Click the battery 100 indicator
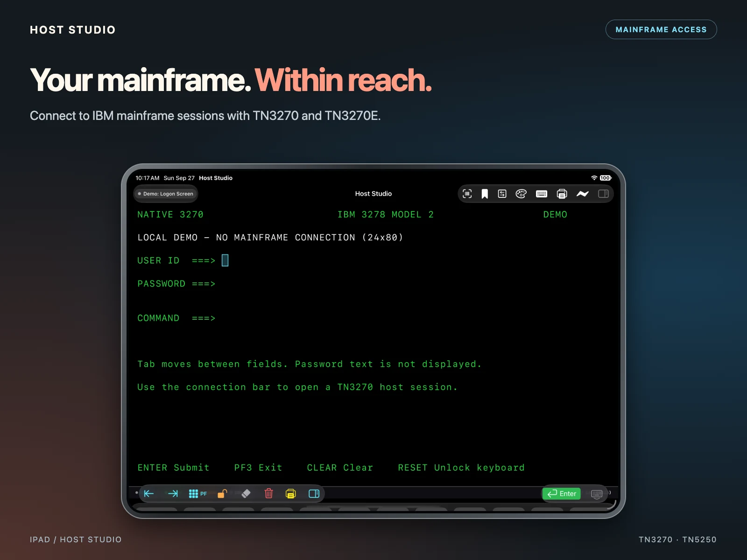 [606, 178]
